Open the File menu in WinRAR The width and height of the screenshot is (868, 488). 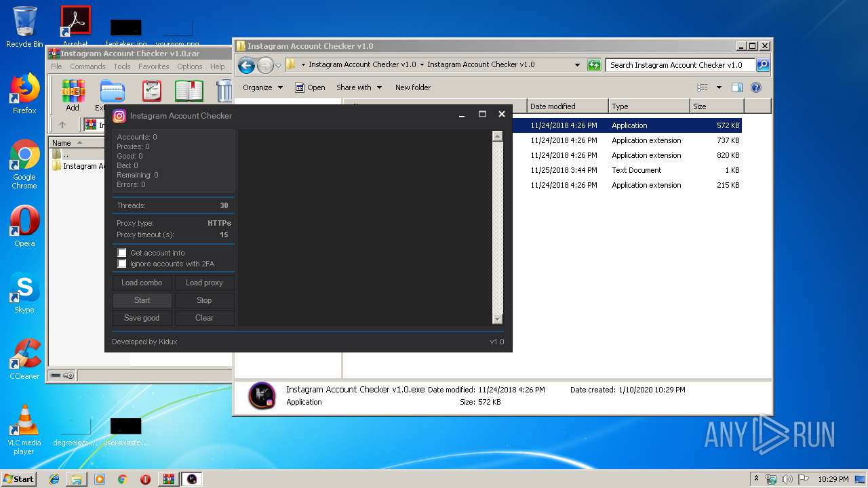point(56,66)
